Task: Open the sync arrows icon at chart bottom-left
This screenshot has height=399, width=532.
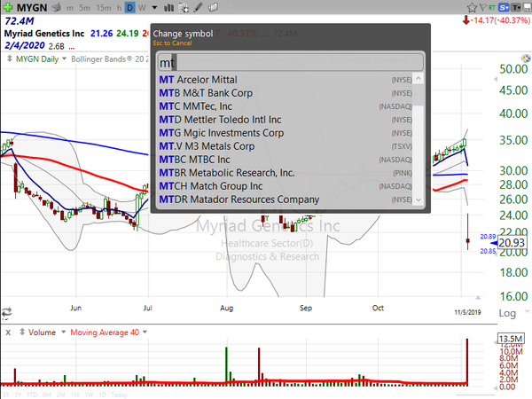Action: coord(6,311)
